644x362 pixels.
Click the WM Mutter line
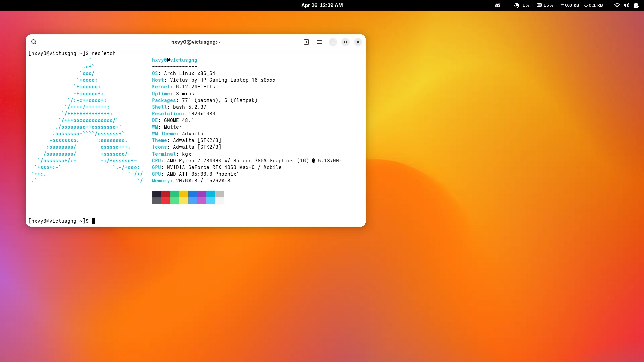(x=167, y=127)
